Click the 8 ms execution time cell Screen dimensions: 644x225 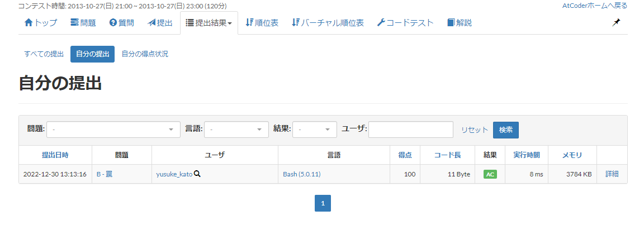[536, 174]
